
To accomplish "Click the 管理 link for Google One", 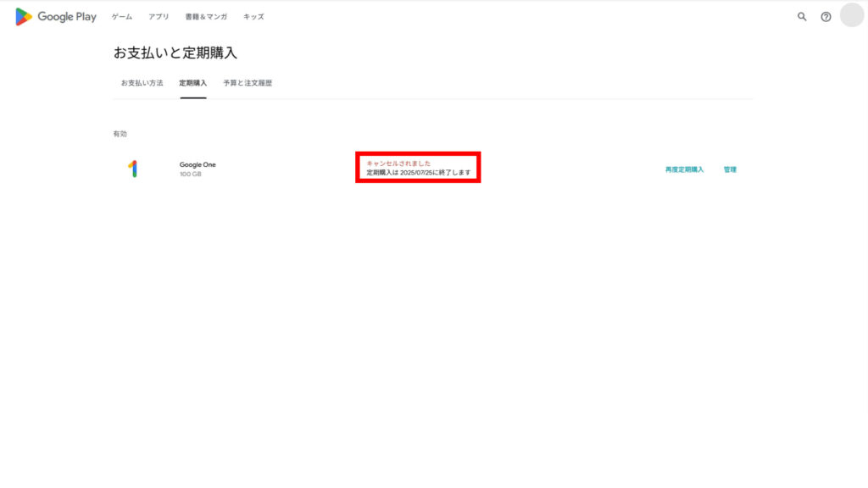I will 730,169.
